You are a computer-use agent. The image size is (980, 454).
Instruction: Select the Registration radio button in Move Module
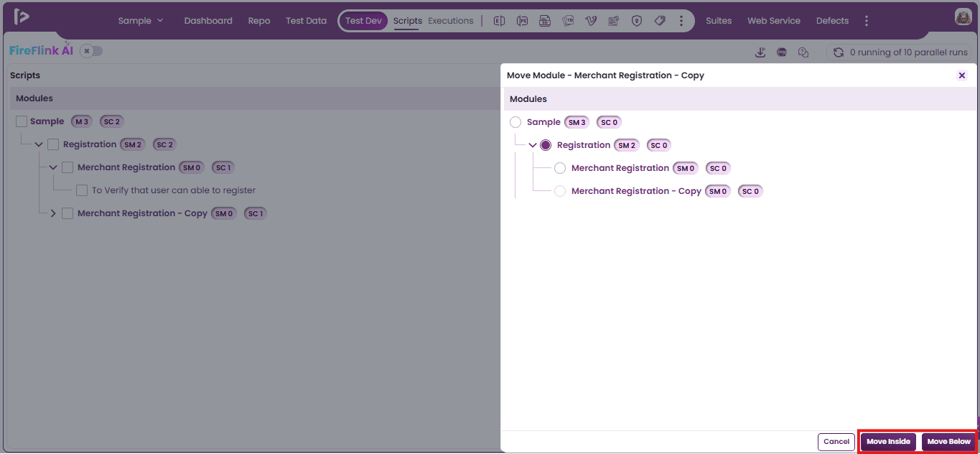(x=546, y=145)
